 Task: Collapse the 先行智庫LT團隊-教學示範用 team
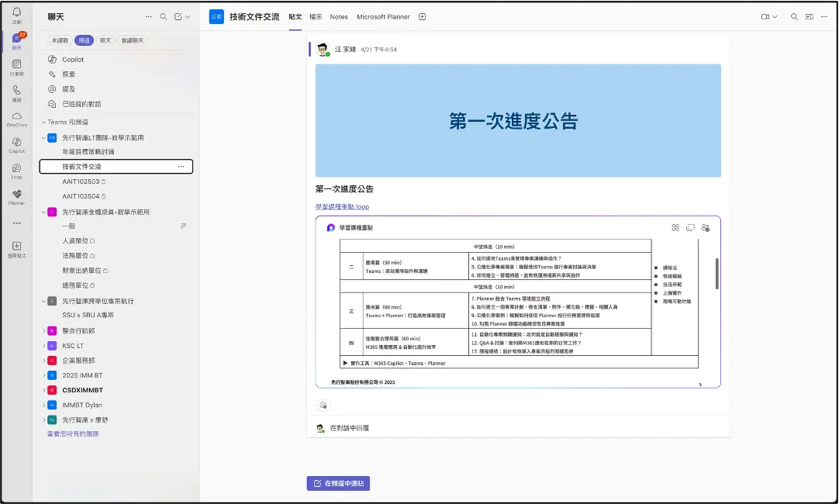[x=44, y=138]
